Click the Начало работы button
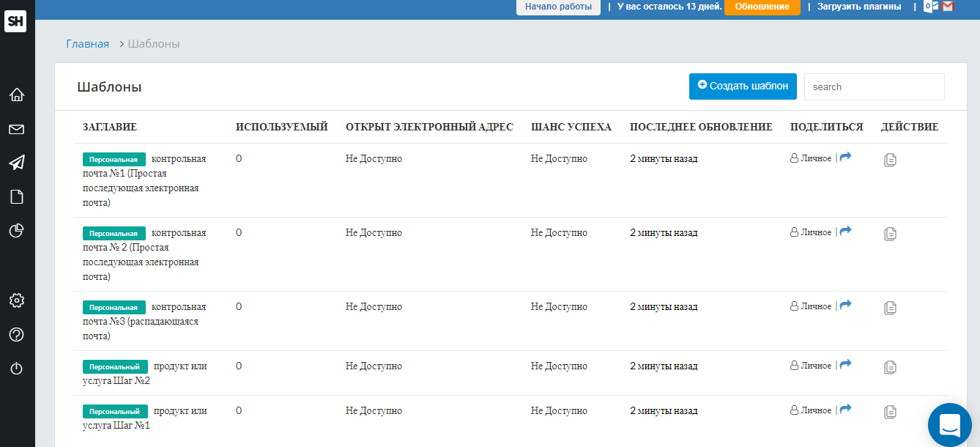980x447 pixels. 558,7
